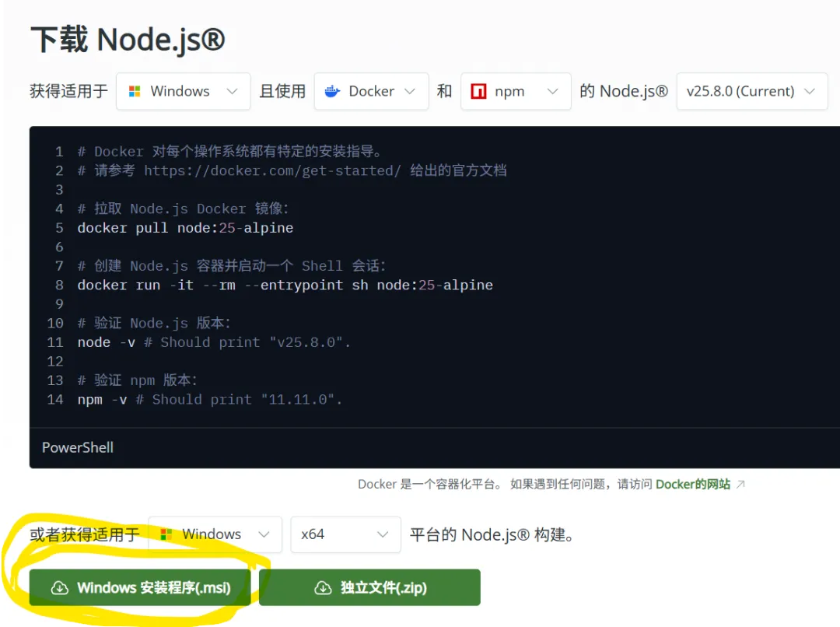Open the lower Windows platform dropdown
Viewport: 840px width, 627px height.
(215, 534)
